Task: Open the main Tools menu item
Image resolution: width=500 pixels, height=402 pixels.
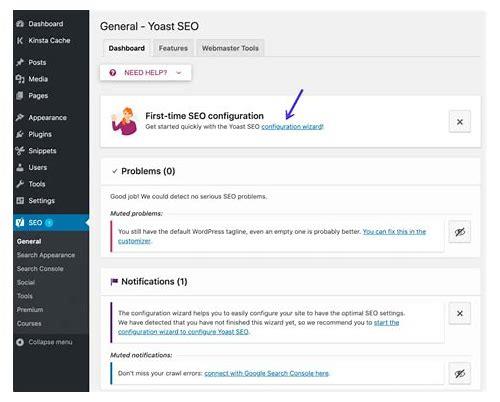Action: tap(51, 184)
